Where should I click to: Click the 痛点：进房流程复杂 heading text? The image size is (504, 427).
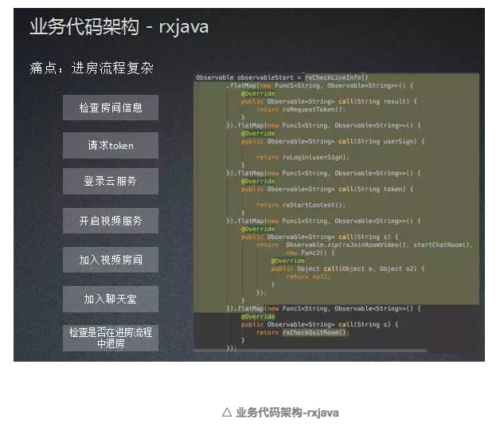(x=91, y=69)
